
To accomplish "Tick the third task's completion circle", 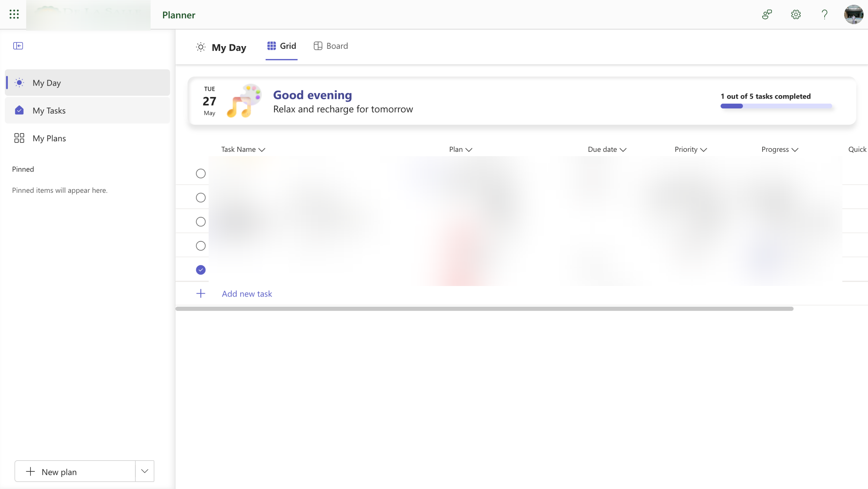I will pos(201,222).
